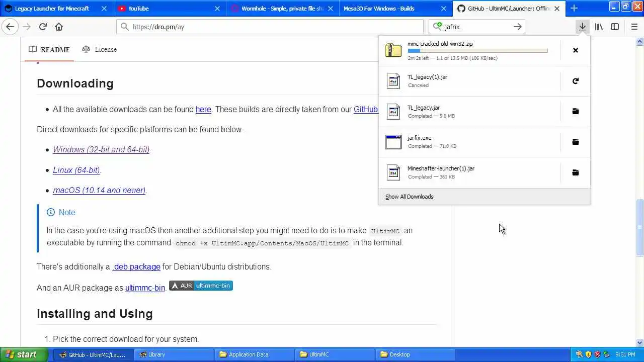644x362 pixels.
Task: Click the URL address bar
Action: coord(270,27)
